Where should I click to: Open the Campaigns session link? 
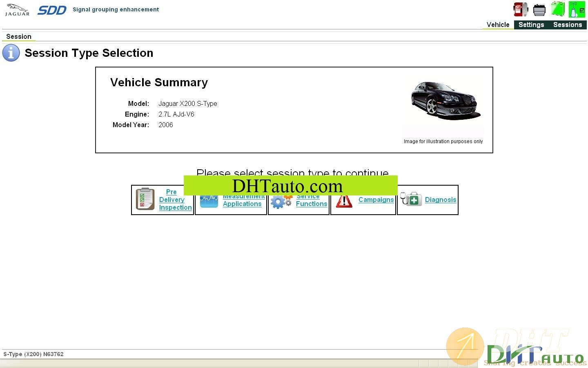coord(376,200)
